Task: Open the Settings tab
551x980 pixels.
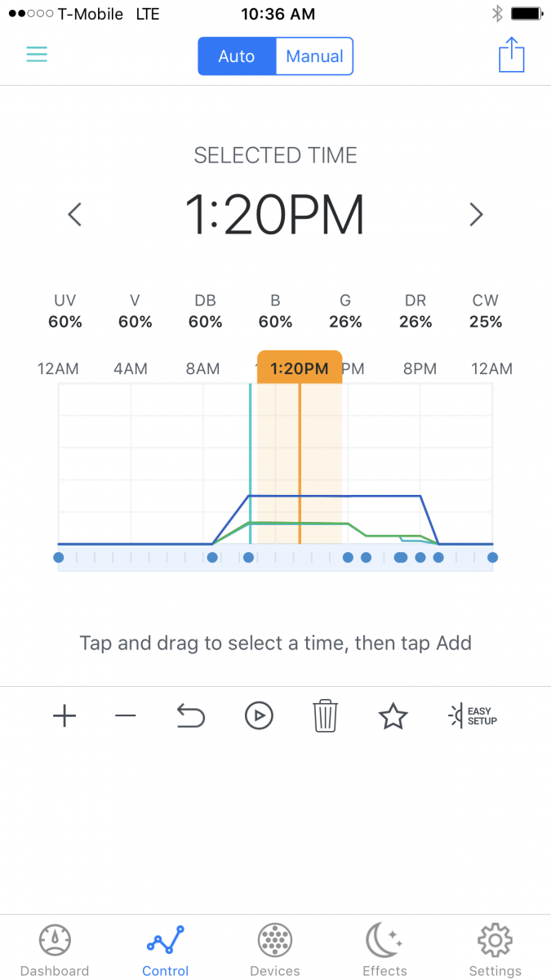Action: (495, 951)
